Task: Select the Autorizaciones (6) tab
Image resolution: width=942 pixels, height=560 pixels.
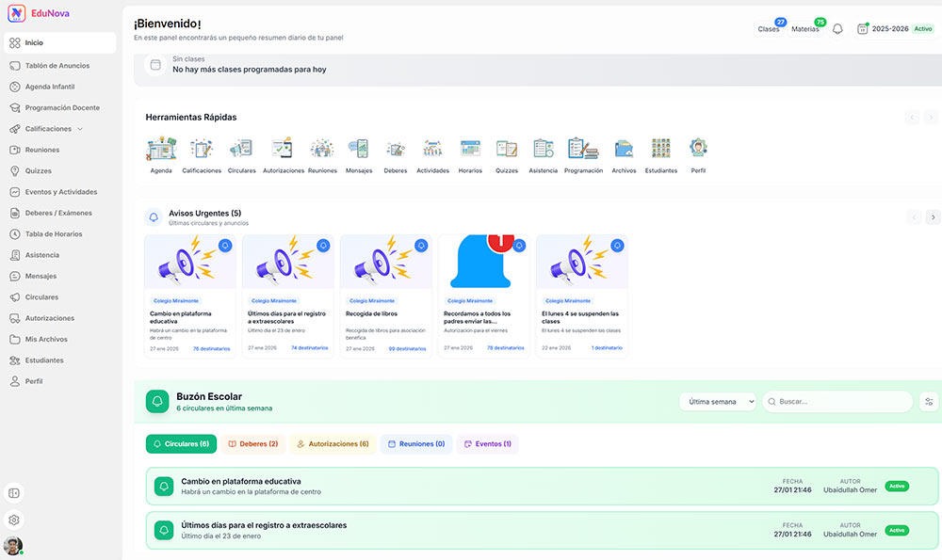Action: click(331, 444)
